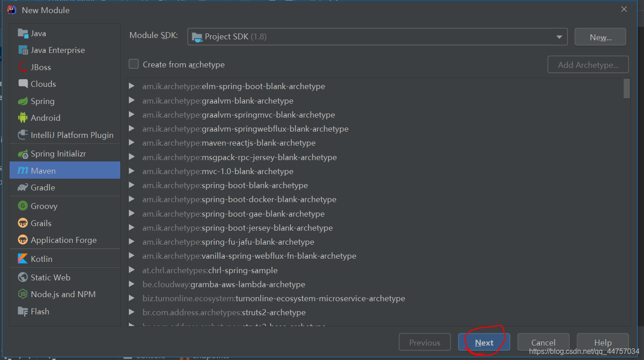Select Gradle module type label
Image resolution: width=644 pixels, height=360 pixels.
pos(43,187)
